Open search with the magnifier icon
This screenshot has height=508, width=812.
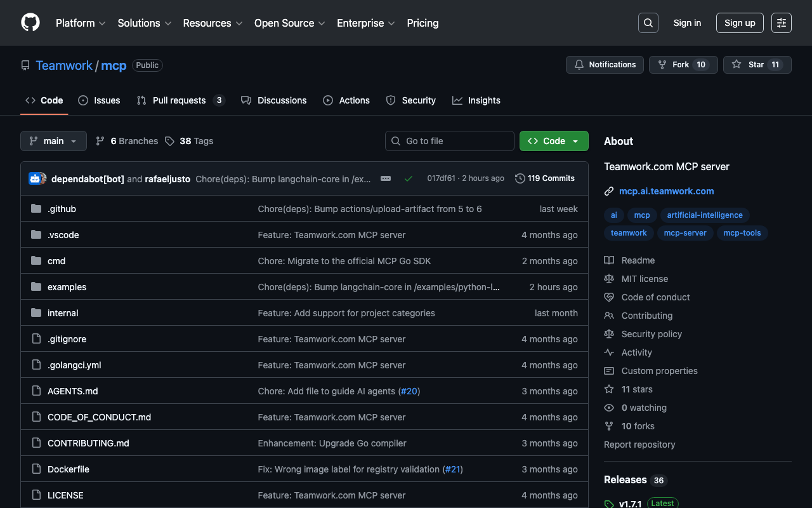[648, 23]
